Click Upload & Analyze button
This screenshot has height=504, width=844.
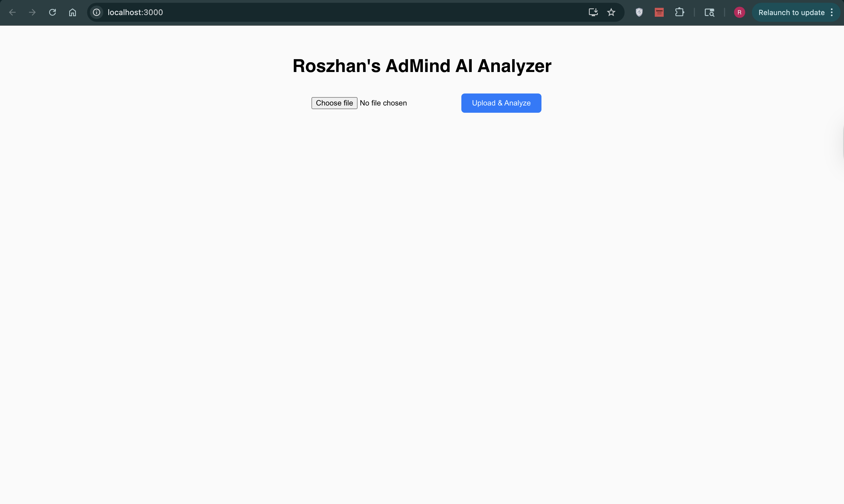[x=501, y=103]
